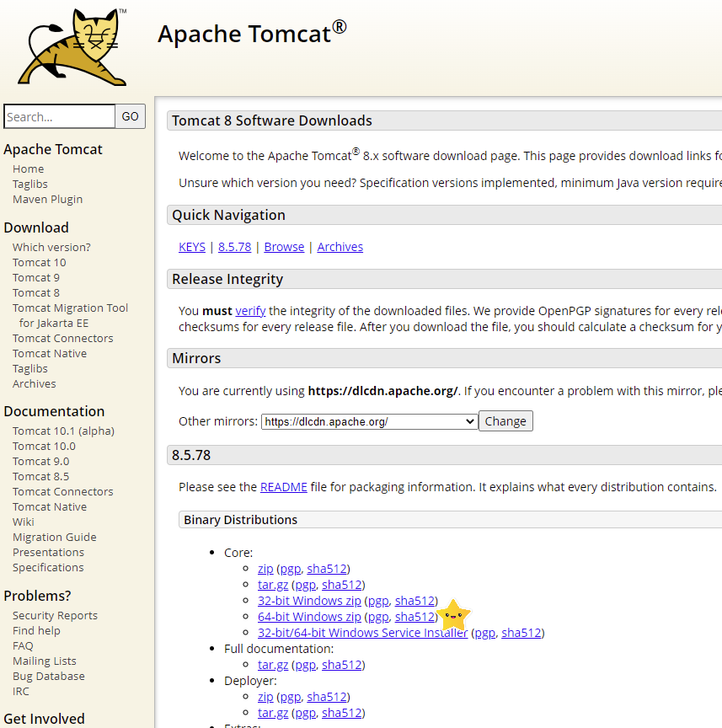This screenshot has height=728, width=722.
Task: Open pgp signature for 64-bit Windows zip
Action: click(x=378, y=617)
